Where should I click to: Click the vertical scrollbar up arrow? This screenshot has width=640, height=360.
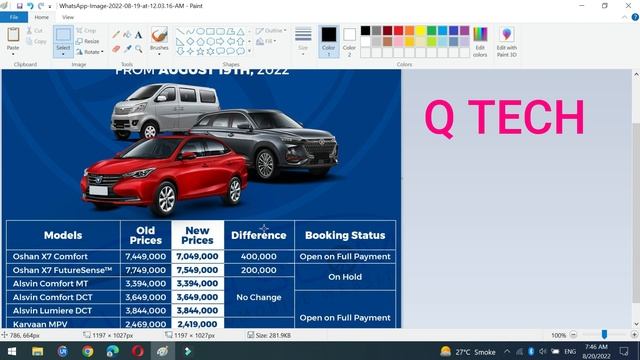pyautogui.click(x=636, y=74)
